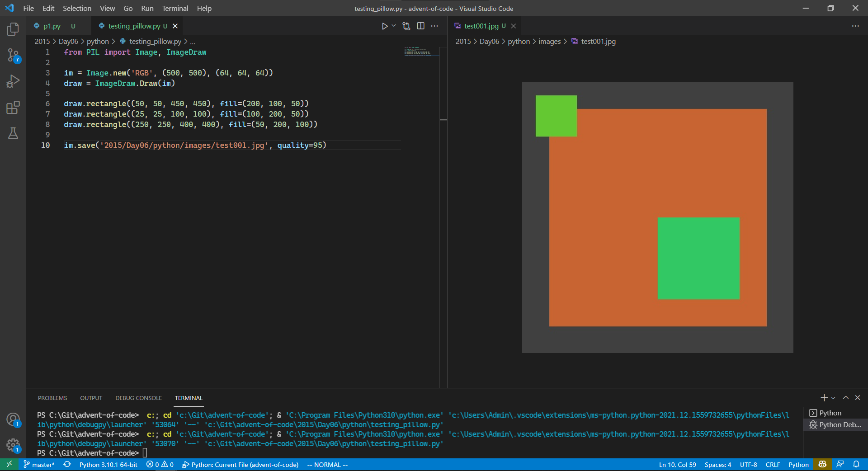Image resolution: width=868 pixels, height=471 pixels.
Task: Open the Source Control view
Action: coord(13,56)
